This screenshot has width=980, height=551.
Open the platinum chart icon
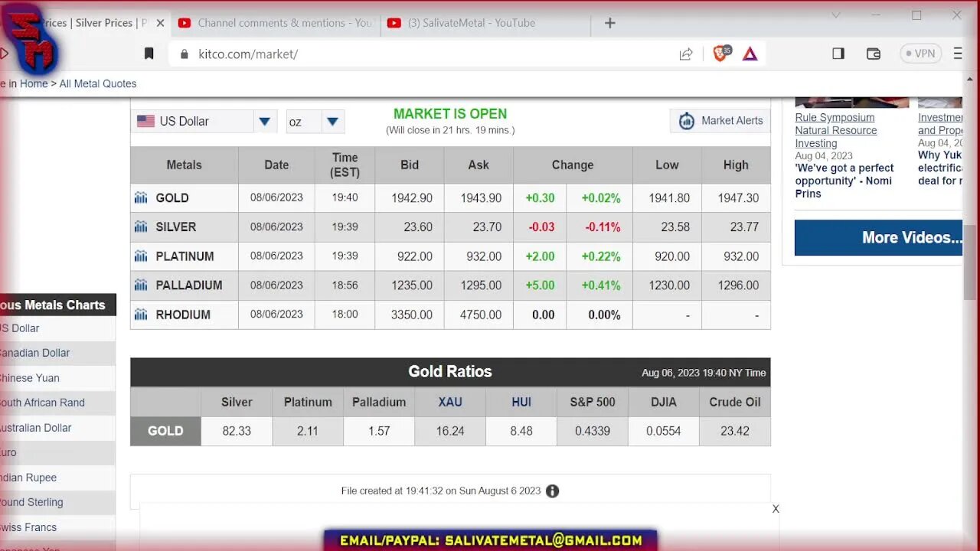(141, 256)
